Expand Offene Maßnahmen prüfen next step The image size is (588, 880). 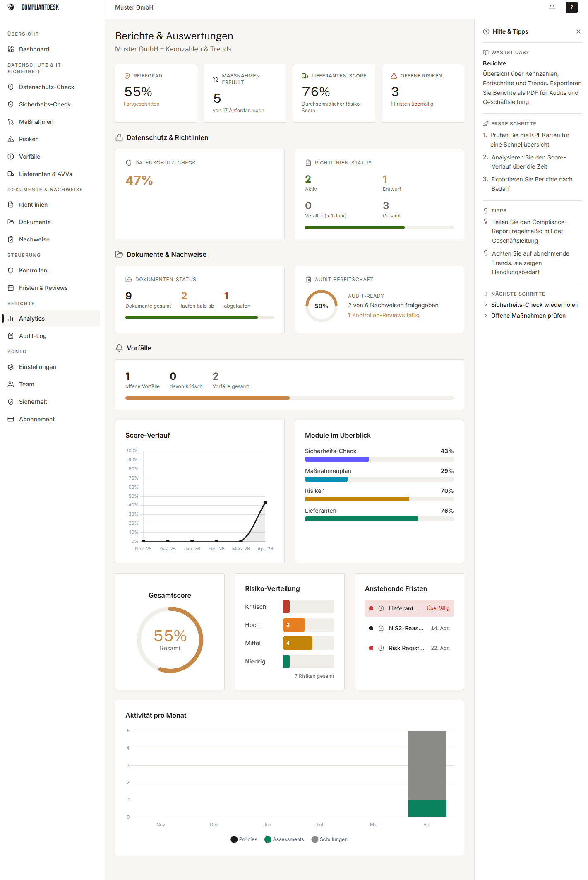(528, 316)
